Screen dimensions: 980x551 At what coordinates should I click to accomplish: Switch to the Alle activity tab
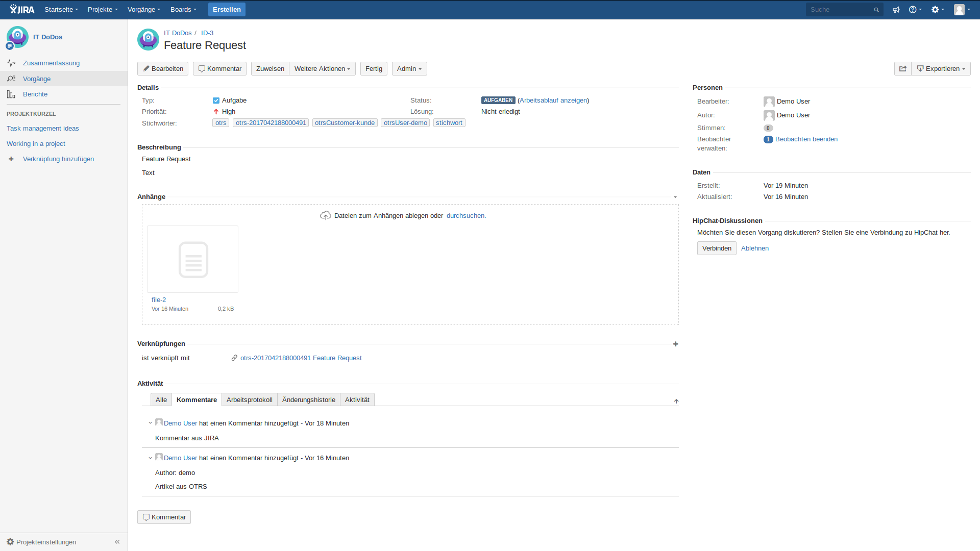coord(161,400)
